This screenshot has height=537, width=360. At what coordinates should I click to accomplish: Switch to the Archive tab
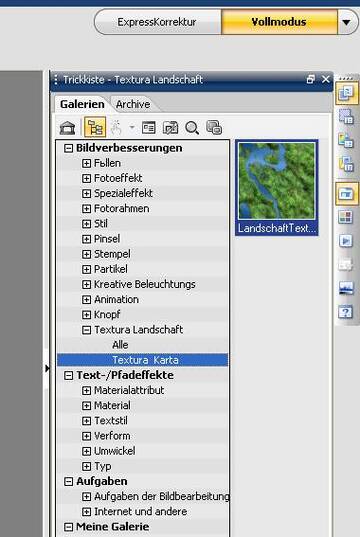[x=133, y=104]
